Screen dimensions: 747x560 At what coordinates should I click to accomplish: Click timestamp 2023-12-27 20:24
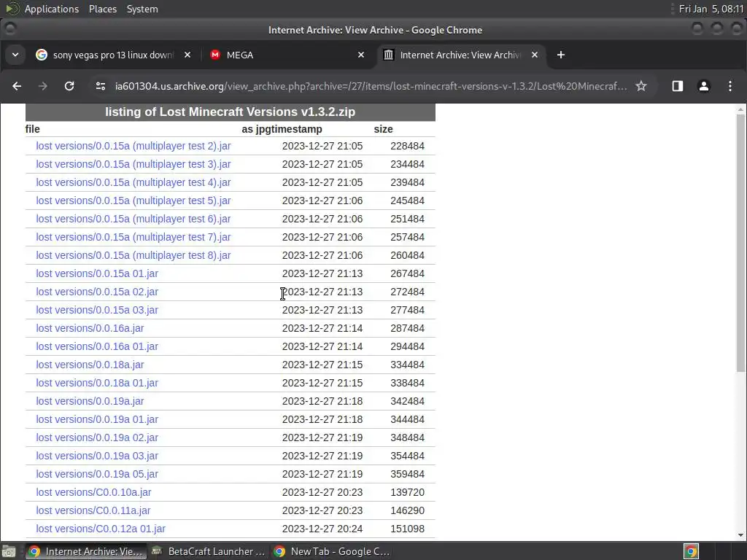(x=322, y=529)
